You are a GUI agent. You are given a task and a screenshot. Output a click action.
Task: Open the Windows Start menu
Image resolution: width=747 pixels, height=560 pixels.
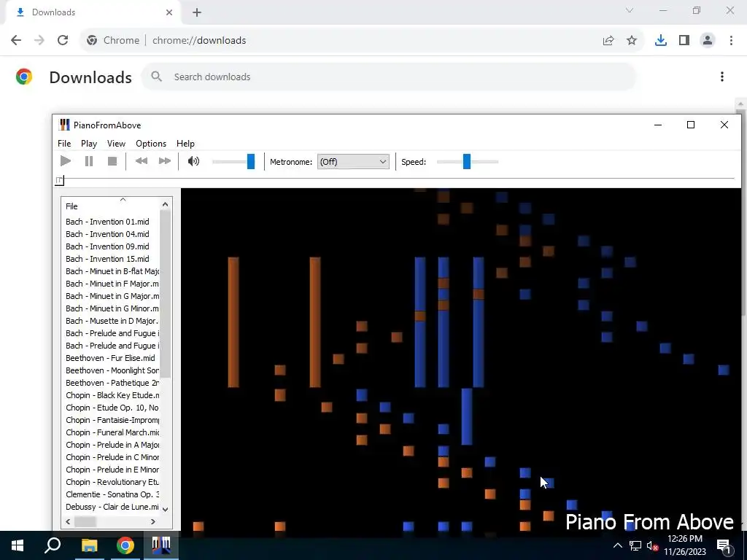(x=18, y=545)
